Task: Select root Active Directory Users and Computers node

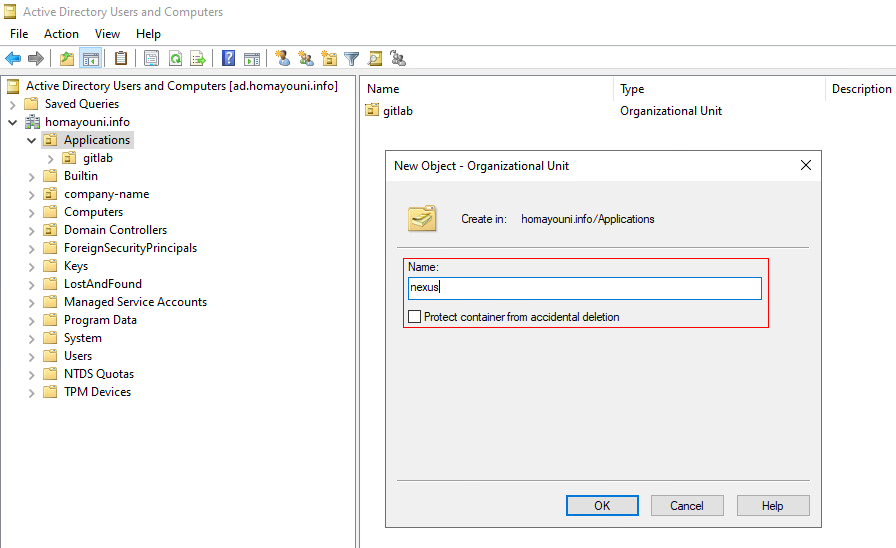Action: pos(182,86)
